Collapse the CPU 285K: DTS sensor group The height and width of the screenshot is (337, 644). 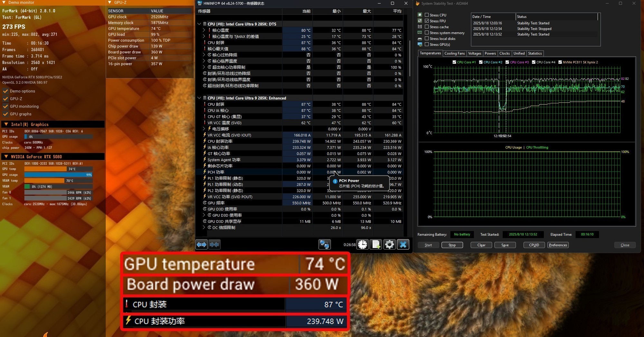tap(199, 24)
